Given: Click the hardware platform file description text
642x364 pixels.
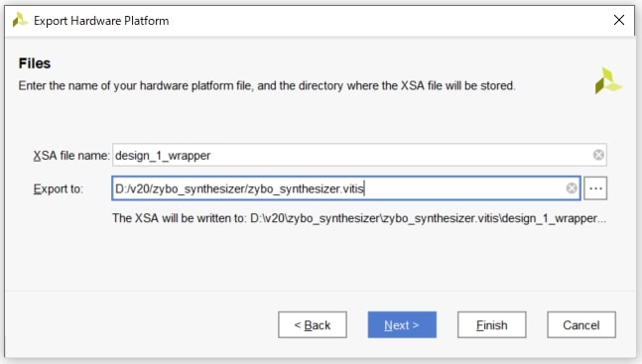Looking at the screenshot, I should coord(267,85).
